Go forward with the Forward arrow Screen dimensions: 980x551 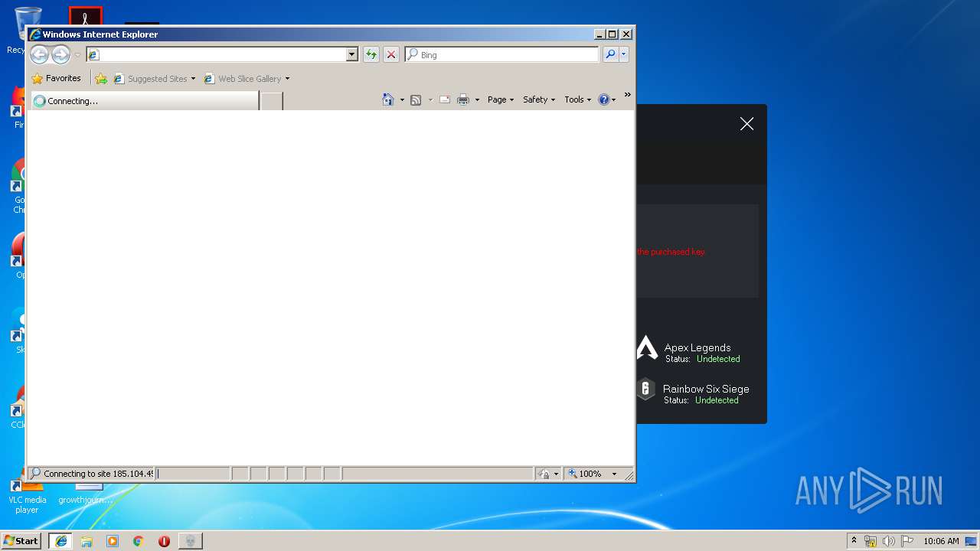tap(61, 54)
